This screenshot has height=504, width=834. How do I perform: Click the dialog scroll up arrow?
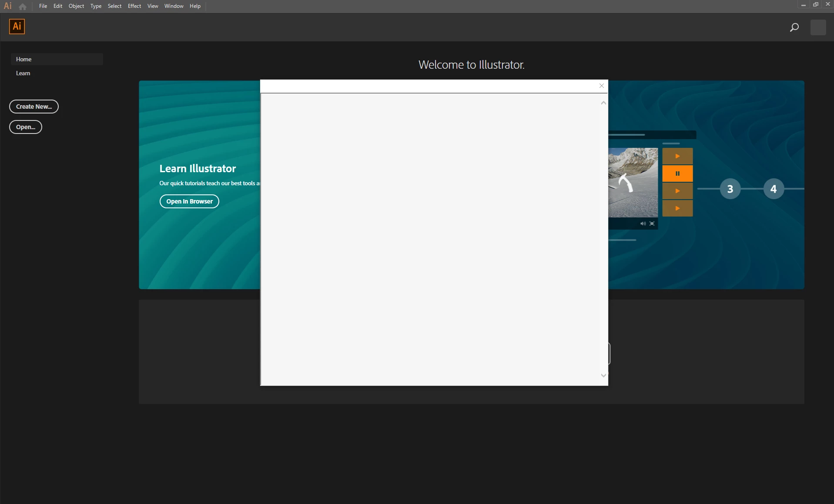point(603,103)
